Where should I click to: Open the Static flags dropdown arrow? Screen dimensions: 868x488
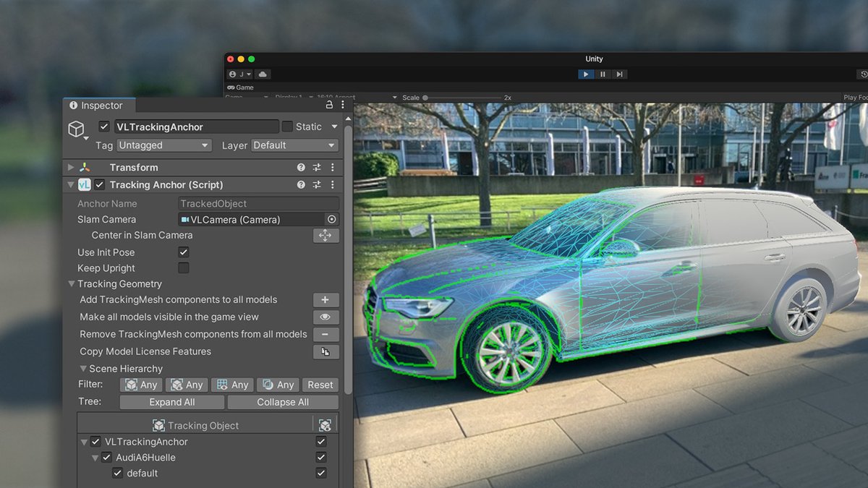click(334, 127)
